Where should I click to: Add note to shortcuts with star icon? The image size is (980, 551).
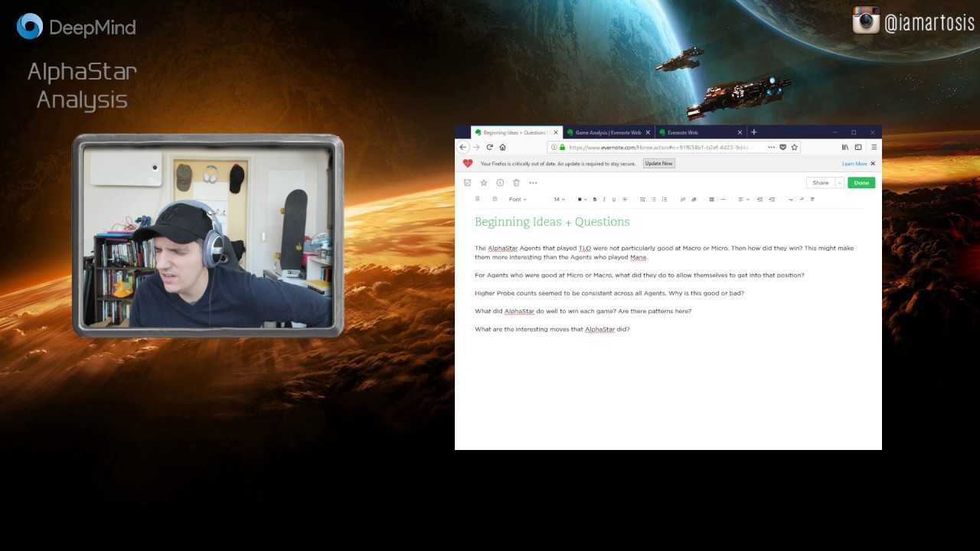tap(484, 183)
